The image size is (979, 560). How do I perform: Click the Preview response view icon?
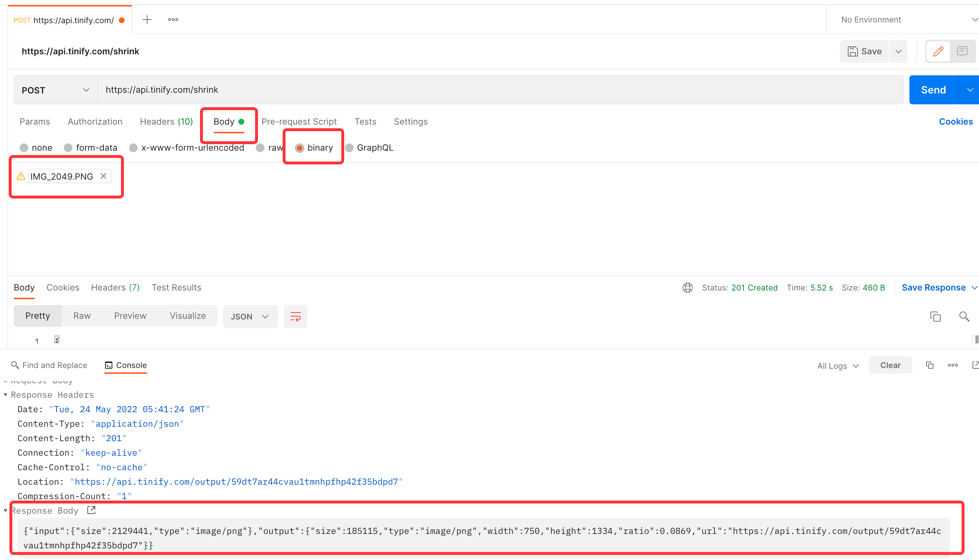coord(130,316)
